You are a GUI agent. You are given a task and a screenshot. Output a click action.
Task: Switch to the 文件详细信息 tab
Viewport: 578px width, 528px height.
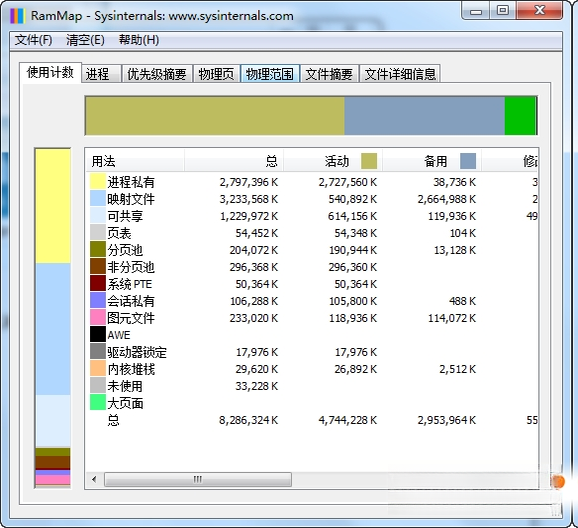click(400, 74)
